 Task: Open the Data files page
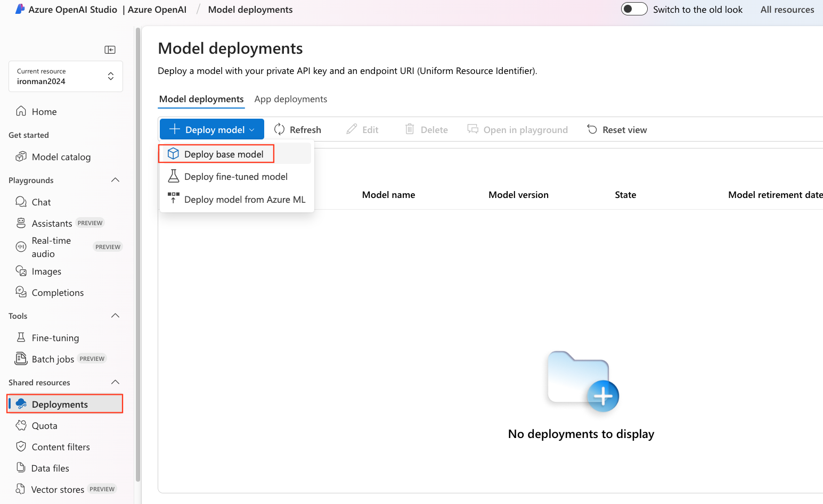tap(50, 468)
